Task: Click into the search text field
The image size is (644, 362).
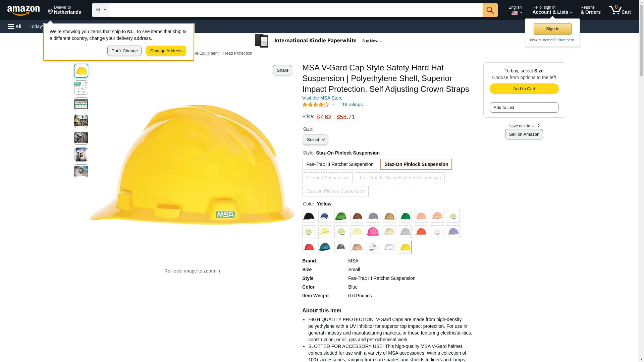Action: [x=296, y=10]
